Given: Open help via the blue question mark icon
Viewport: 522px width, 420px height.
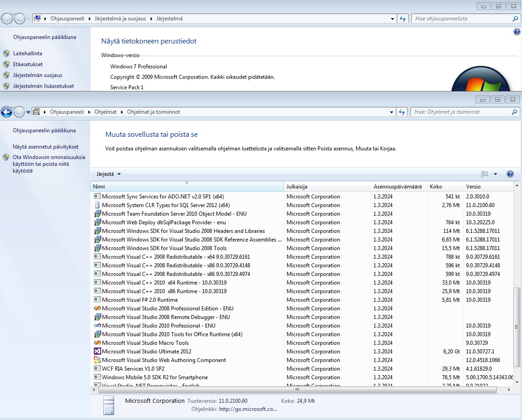Looking at the screenshot, I should [x=510, y=174].
